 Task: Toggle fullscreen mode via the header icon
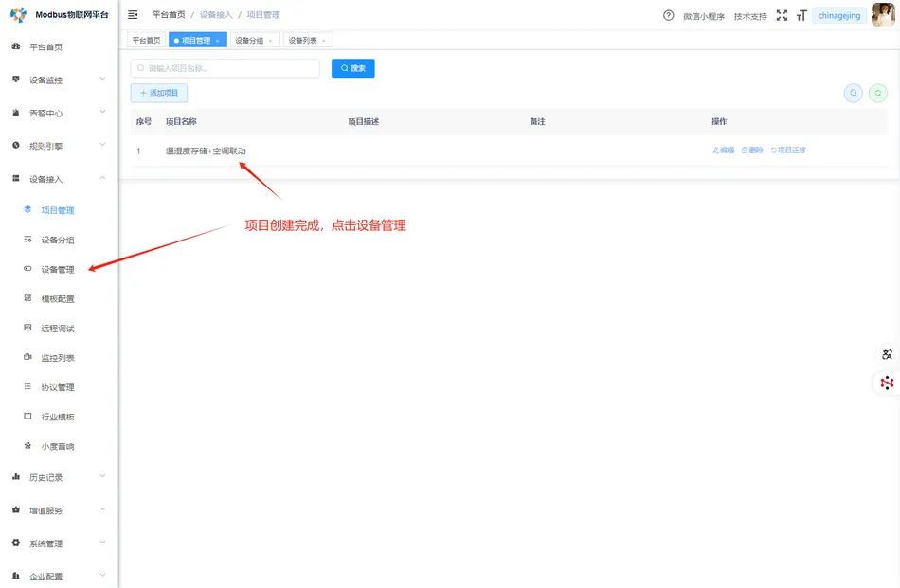tap(781, 15)
